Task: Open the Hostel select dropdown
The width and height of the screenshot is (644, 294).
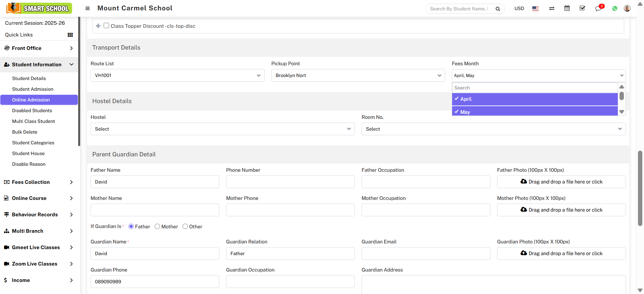Action: click(x=222, y=129)
